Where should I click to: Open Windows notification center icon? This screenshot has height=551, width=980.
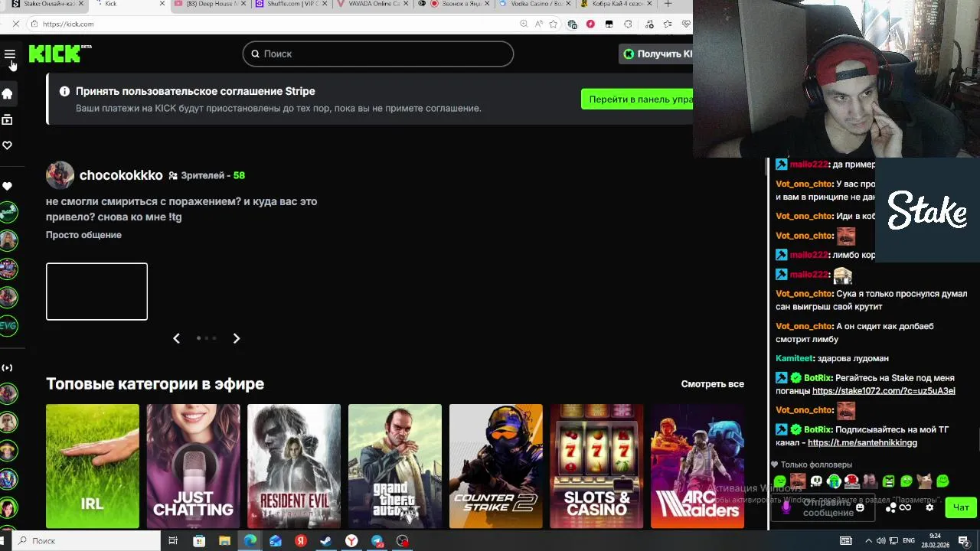964,541
